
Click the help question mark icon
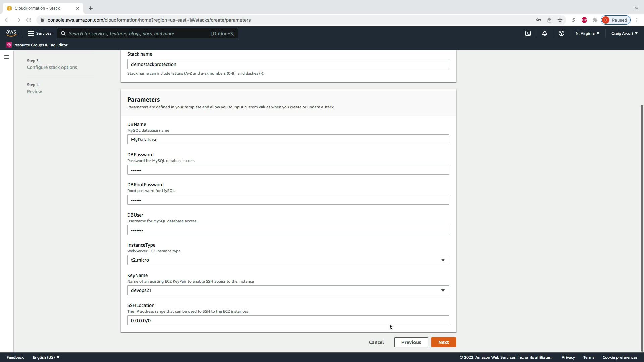tap(561, 33)
